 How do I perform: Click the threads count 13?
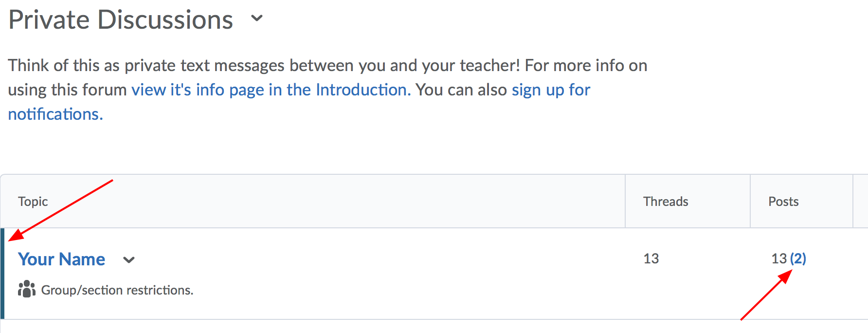click(x=651, y=259)
